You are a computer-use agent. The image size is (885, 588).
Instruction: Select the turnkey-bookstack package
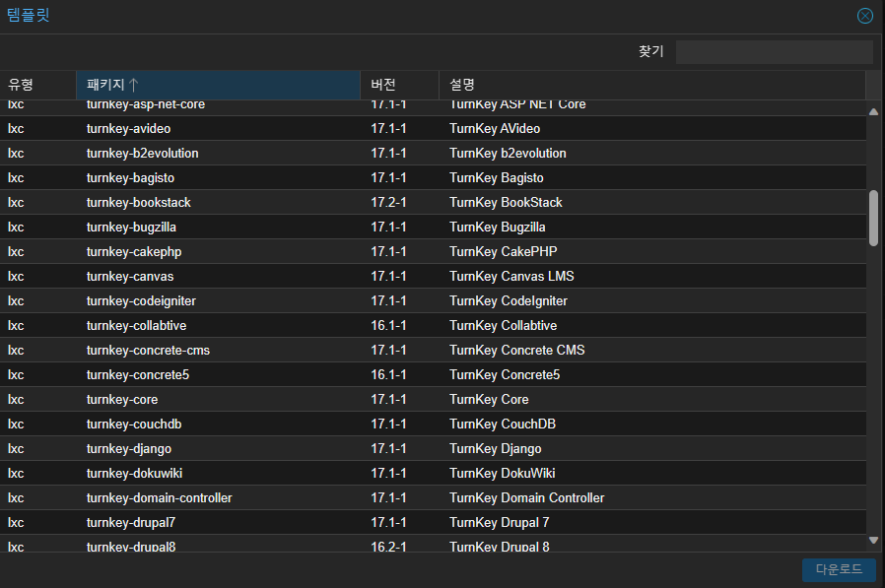(138, 203)
